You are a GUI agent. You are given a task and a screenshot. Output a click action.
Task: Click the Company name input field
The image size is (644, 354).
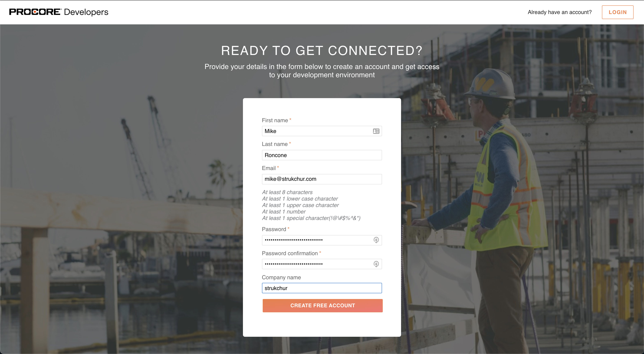(x=322, y=288)
